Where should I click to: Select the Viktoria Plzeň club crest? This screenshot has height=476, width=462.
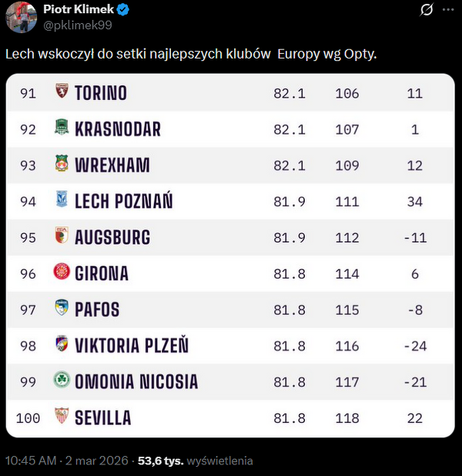coord(62,345)
